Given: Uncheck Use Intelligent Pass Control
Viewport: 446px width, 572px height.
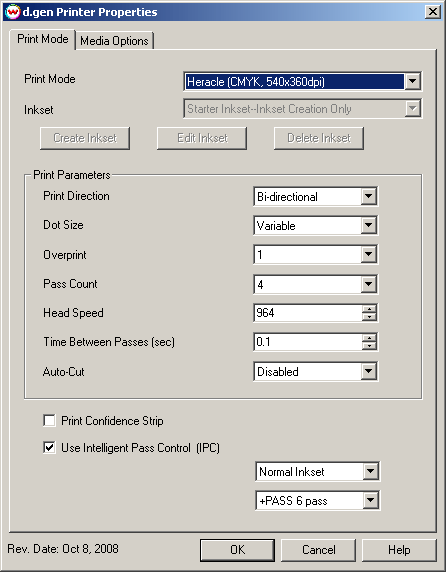Looking at the screenshot, I should [x=49, y=447].
